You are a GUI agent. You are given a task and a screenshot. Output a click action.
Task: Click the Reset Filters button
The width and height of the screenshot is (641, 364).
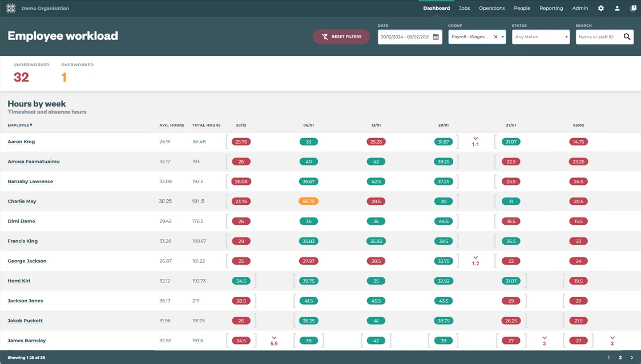pos(341,36)
